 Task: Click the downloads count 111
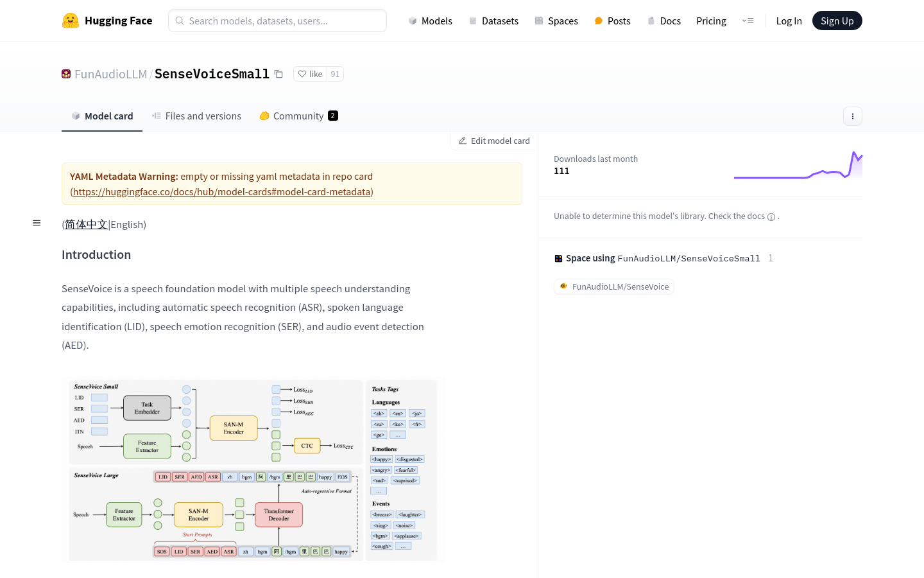point(561,171)
